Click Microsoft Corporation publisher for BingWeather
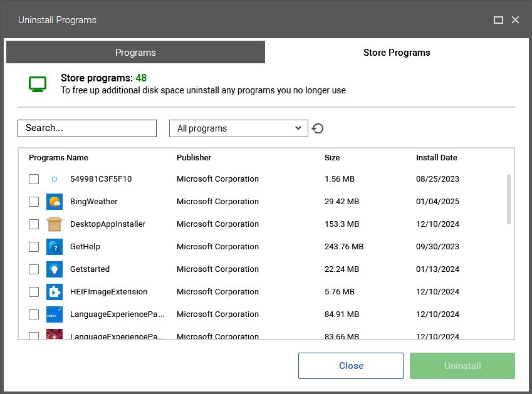The width and height of the screenshot is (532, 394). 217,202
